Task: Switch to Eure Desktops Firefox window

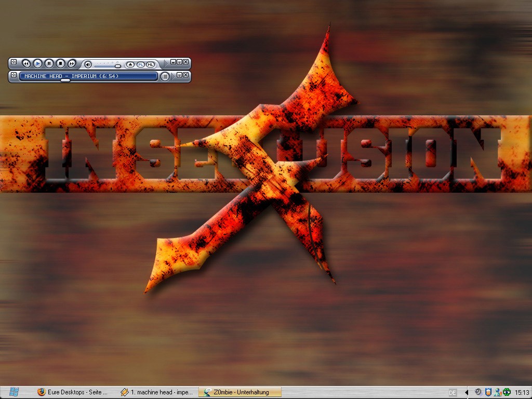Action: (73, 392)
